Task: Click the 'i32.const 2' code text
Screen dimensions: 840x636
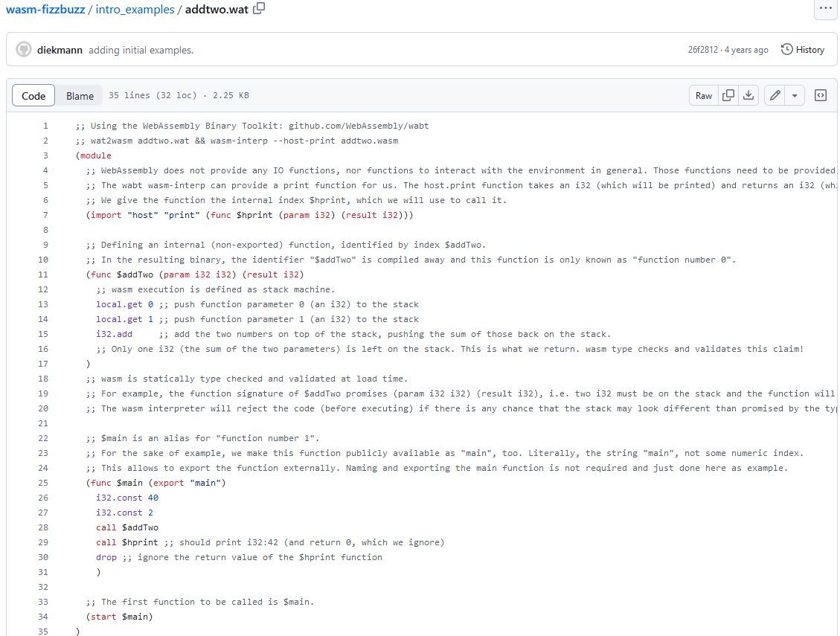Action: (x=124, y=513)
